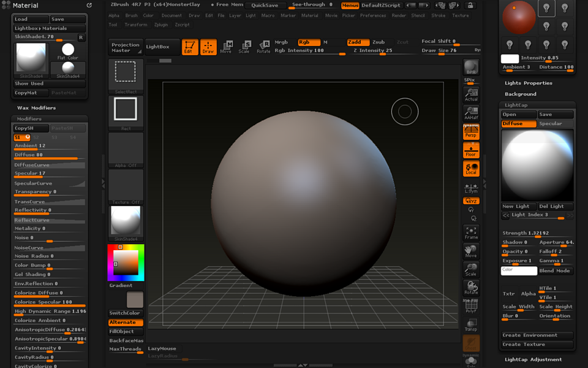The height and width of the screenshot is (368, 588).
Task: Open the Blend Mode selector
Action: 556,270
